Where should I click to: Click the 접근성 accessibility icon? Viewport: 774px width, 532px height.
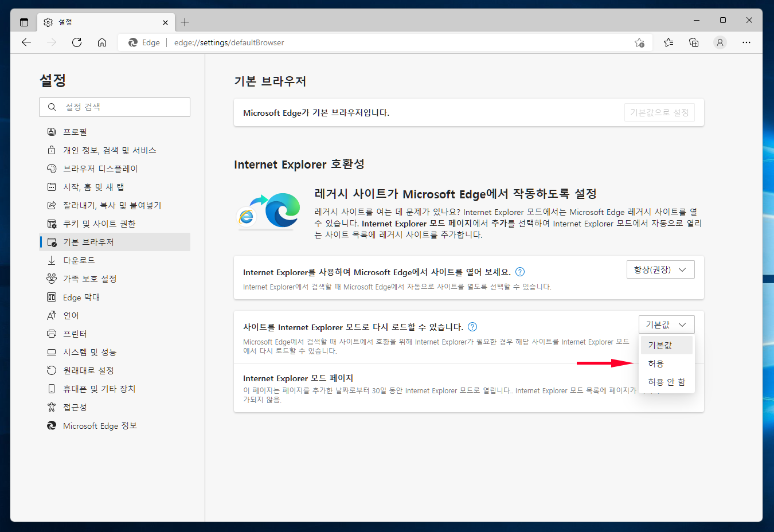(52, 407)
